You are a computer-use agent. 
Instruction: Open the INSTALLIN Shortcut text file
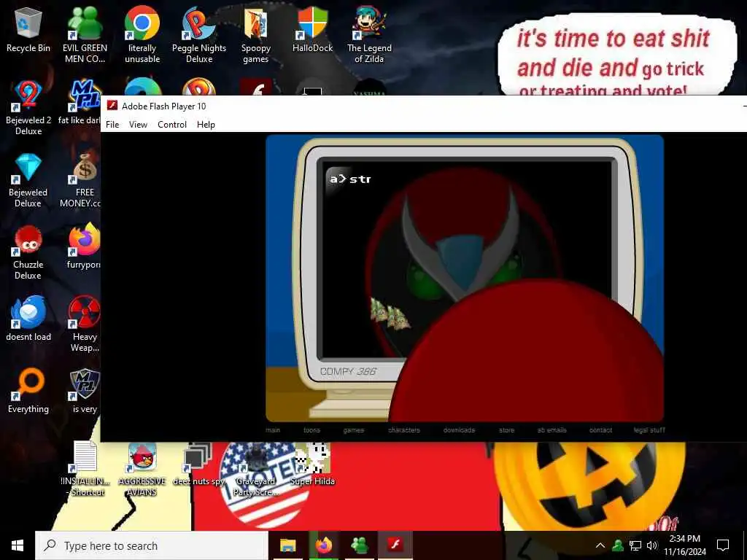[86, 469]
